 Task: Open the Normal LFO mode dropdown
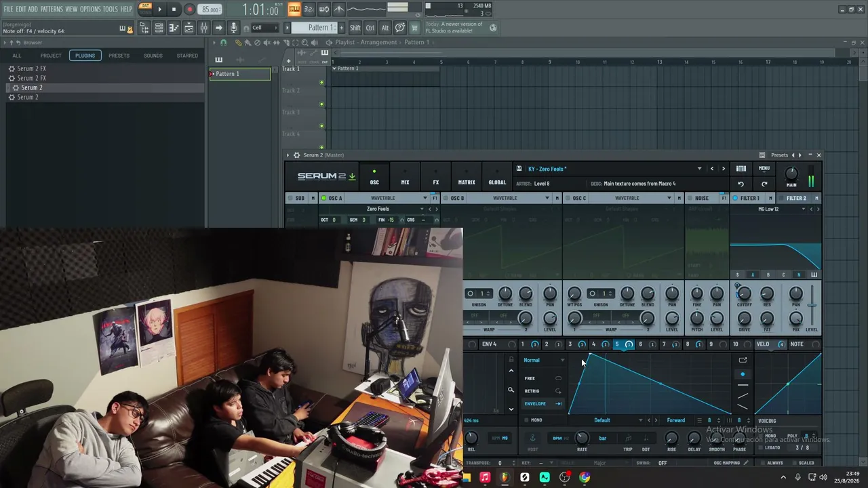pos(544,360)
